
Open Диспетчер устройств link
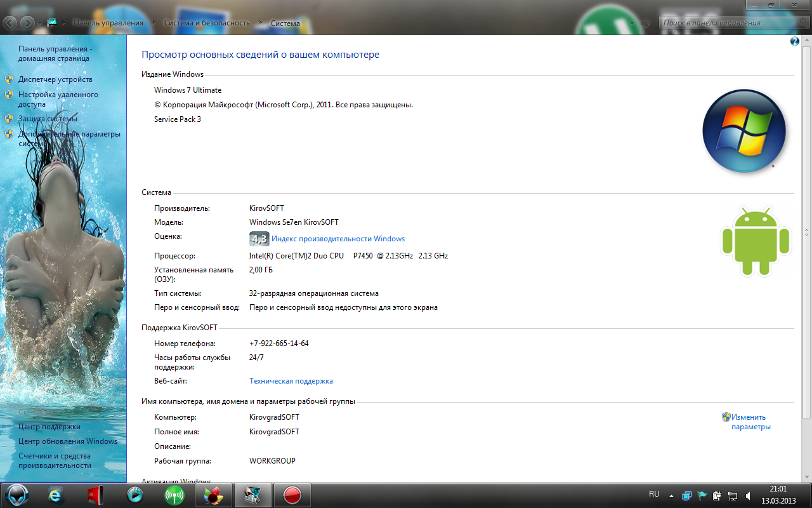pyautogui.click(x=55, y=79)
